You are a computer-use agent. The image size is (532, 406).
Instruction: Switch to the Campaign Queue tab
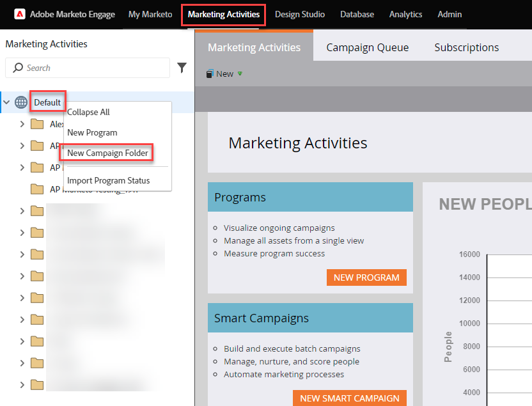point(367,47)
